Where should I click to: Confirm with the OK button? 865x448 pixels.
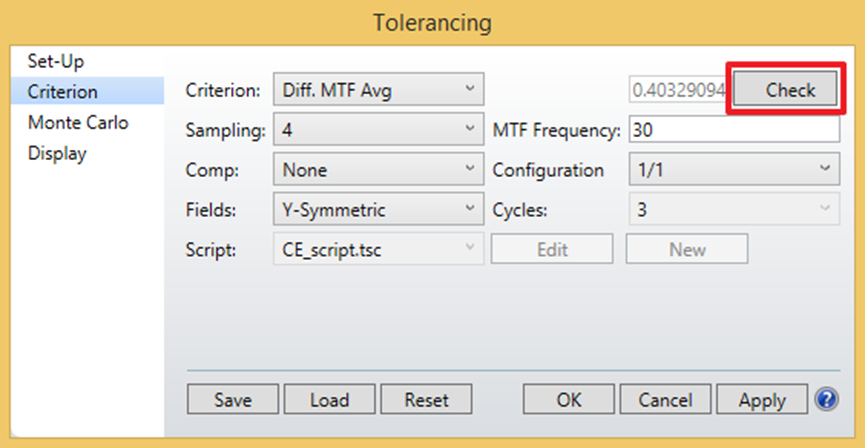[569, 400]
